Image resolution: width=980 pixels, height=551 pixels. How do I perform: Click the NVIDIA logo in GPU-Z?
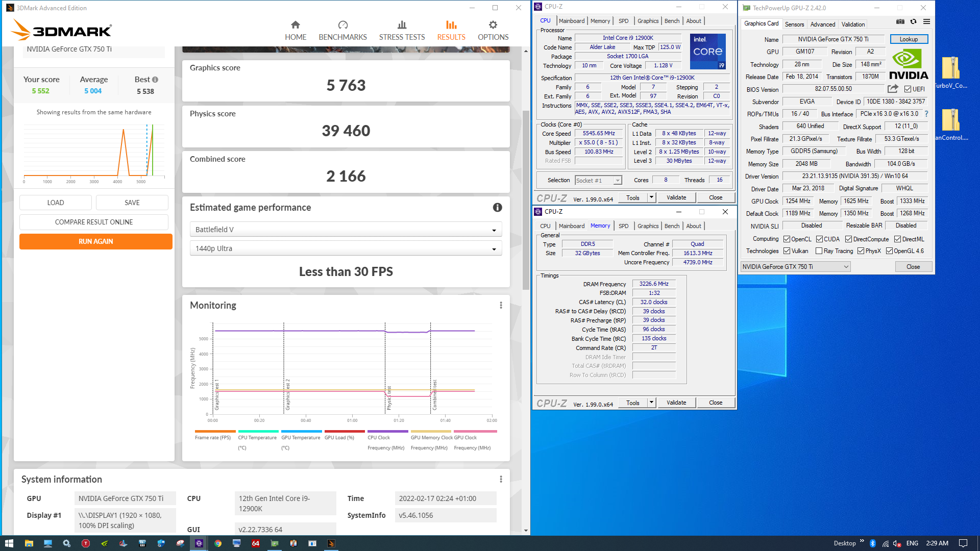909,64
